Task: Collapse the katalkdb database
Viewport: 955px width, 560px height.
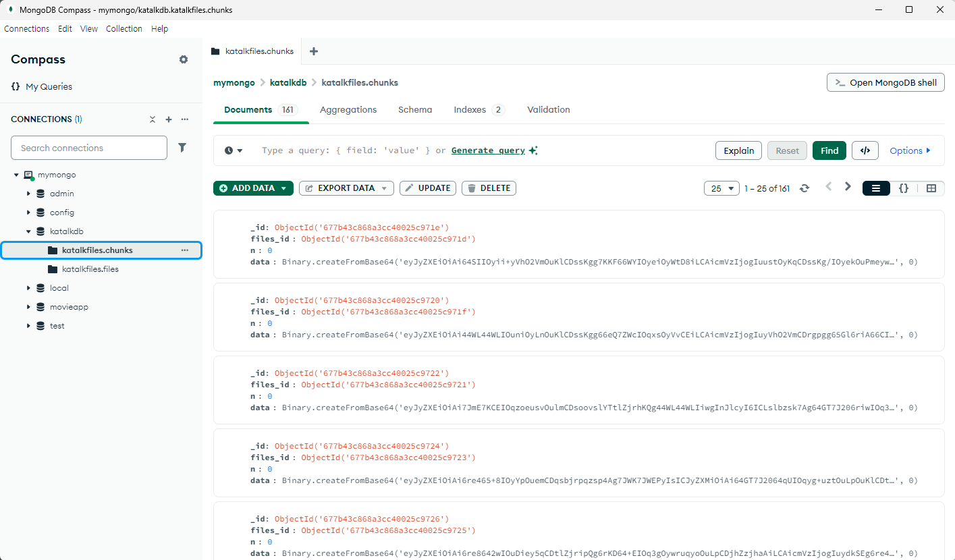Action: point(28,231)
